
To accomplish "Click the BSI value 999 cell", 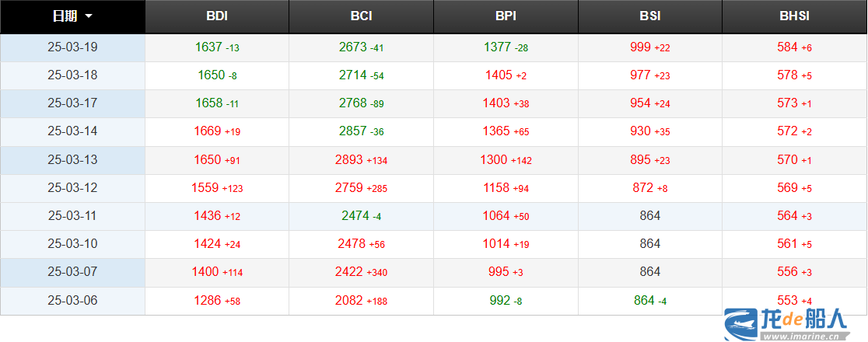I will [650, 47].
